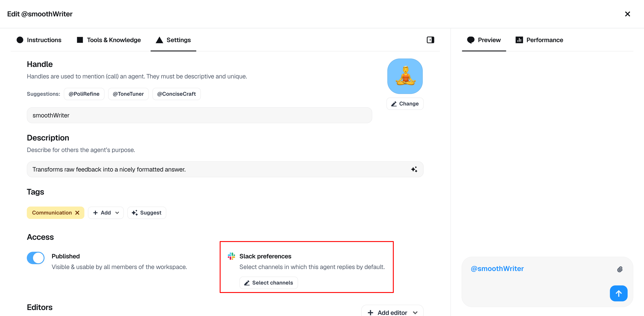Close the Edit @smoothWriter dialog
Viewport: 644px width, 316px height.
(627, 14)
